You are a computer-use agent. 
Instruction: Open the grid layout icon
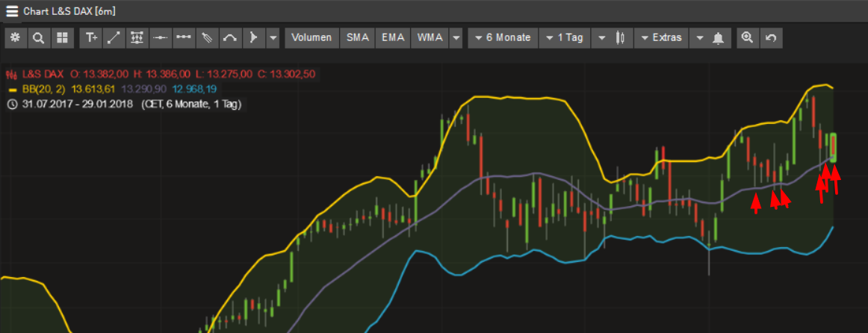61,38
